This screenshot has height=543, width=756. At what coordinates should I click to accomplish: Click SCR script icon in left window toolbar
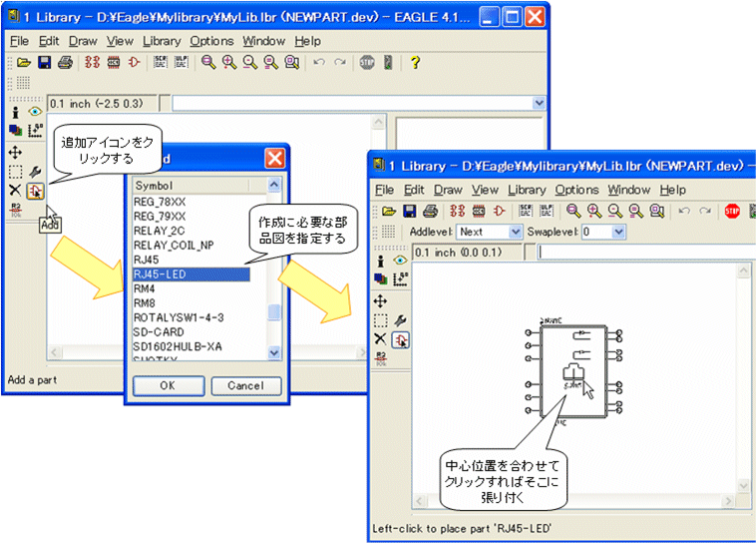(x=160, y=62)
